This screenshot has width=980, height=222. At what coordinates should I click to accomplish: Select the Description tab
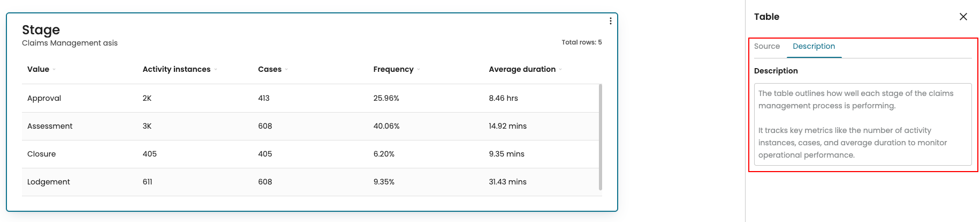[814, 46]
